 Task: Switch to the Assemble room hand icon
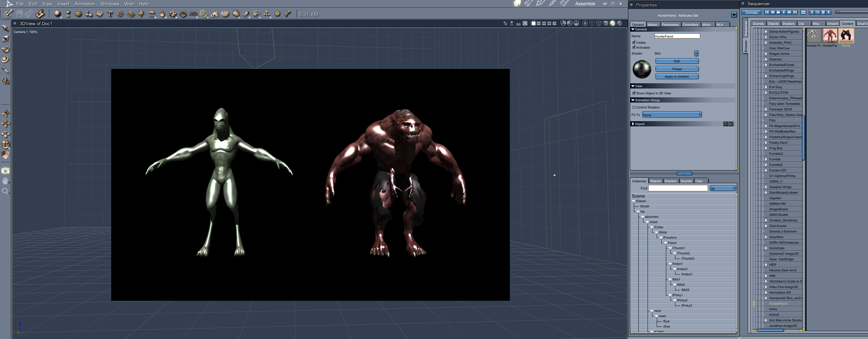point(517,3)
